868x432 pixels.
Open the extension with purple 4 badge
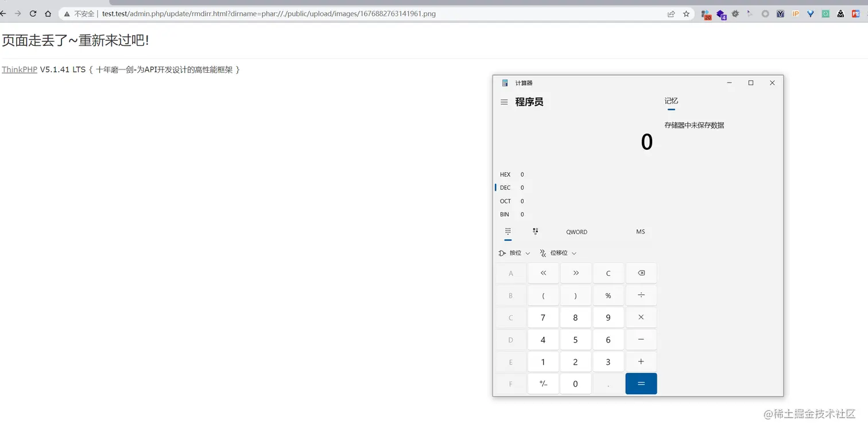[722, 14]
